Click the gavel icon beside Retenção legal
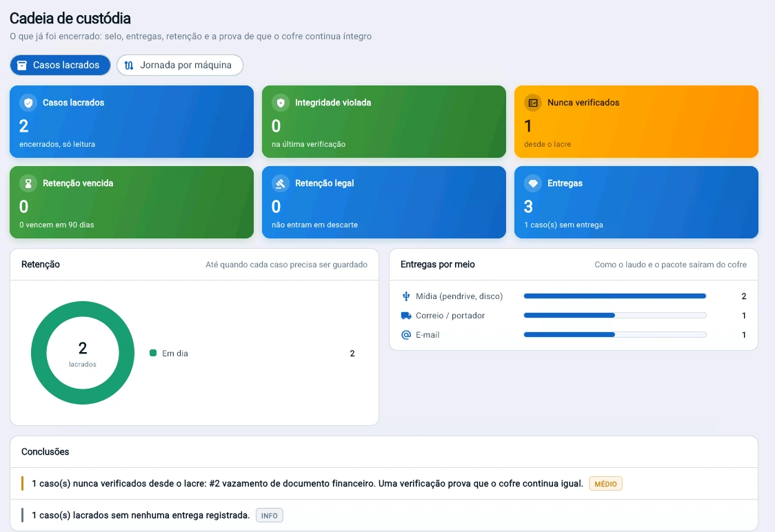775x532 pixels. (281, 183)
